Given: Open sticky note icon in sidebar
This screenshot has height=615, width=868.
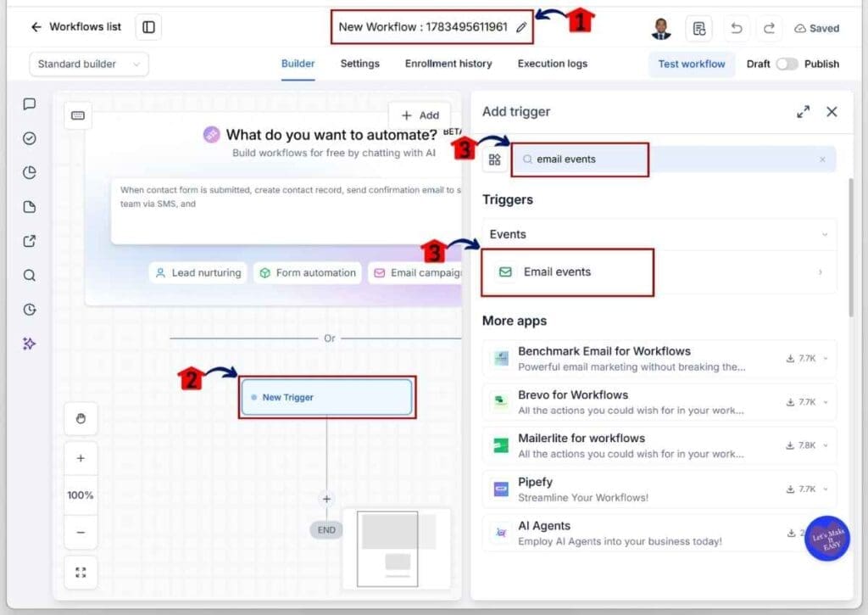Looking at the screenshot, I should tap(30, 207).
